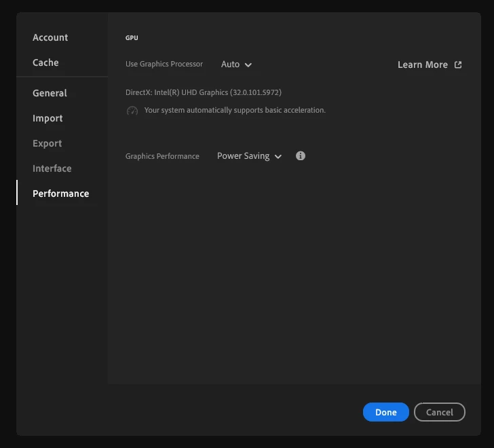The height and width of the screenshot is (448, 494).
Task: Follow the Learn More link
Action: [430, 64]
